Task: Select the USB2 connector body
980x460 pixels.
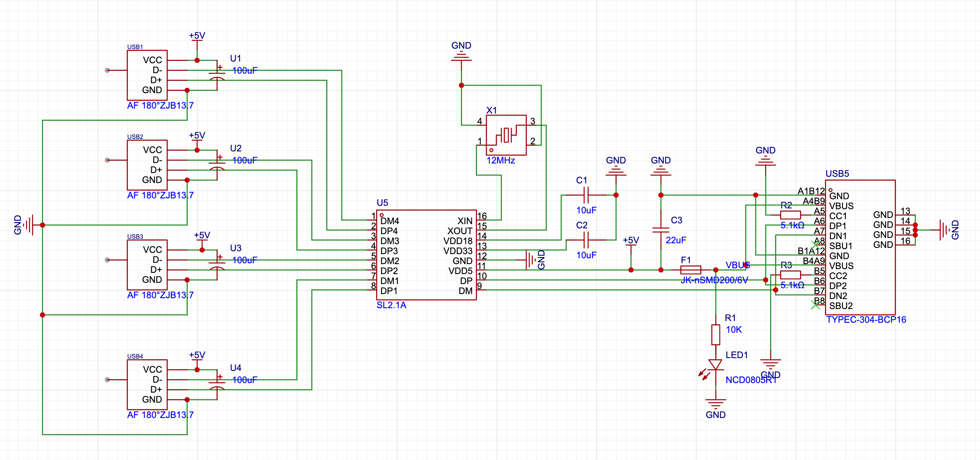Action: 147,165
